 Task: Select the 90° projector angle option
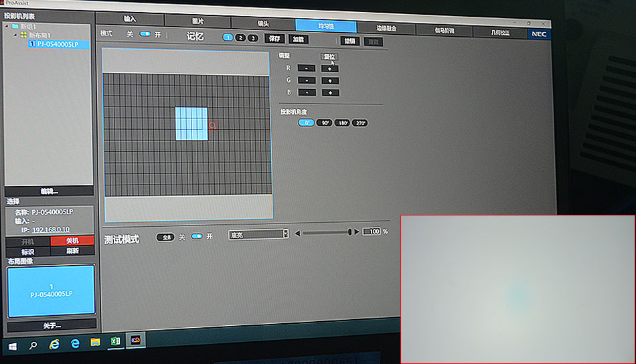[x=325, y=123]
